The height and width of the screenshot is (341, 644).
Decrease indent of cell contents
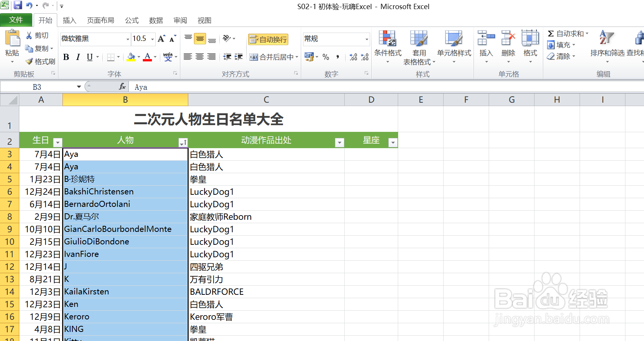point(227,57)
